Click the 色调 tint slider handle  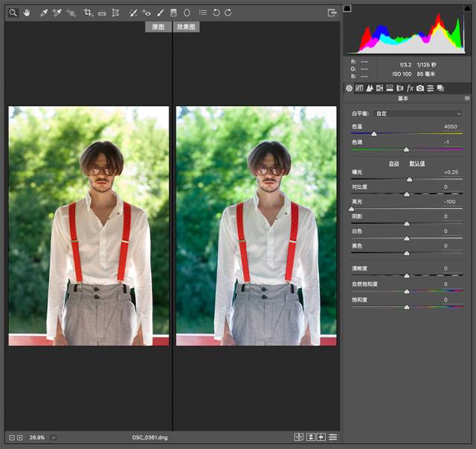pos(407,149)
